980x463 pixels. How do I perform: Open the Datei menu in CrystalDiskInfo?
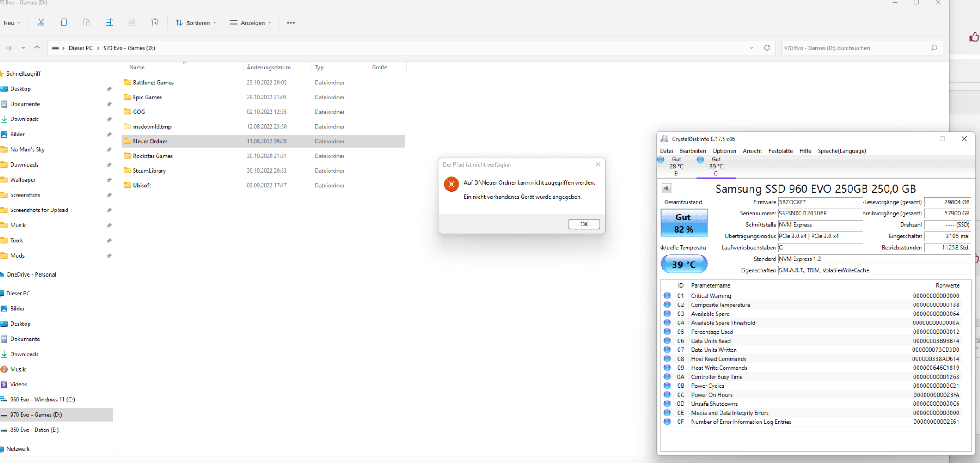pos(666,151)
